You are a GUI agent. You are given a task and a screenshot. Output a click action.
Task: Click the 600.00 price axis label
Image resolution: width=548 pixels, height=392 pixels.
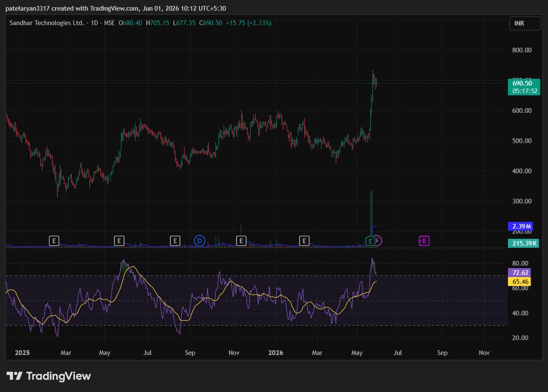(x=522, y=111)
